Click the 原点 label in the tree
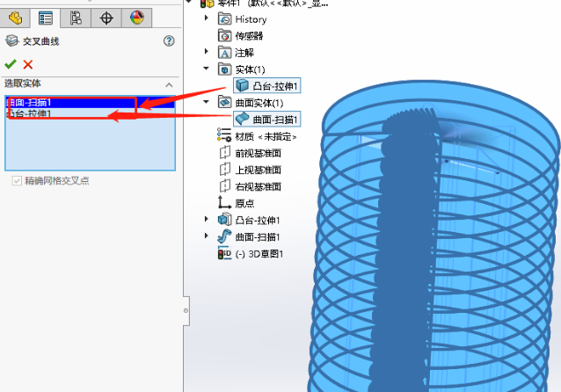 (x=244, y=204)
